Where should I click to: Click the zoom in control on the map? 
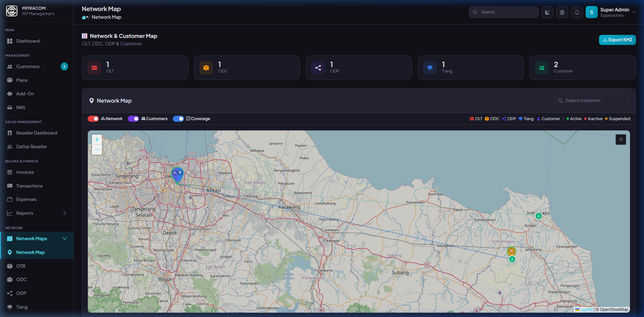97,139
